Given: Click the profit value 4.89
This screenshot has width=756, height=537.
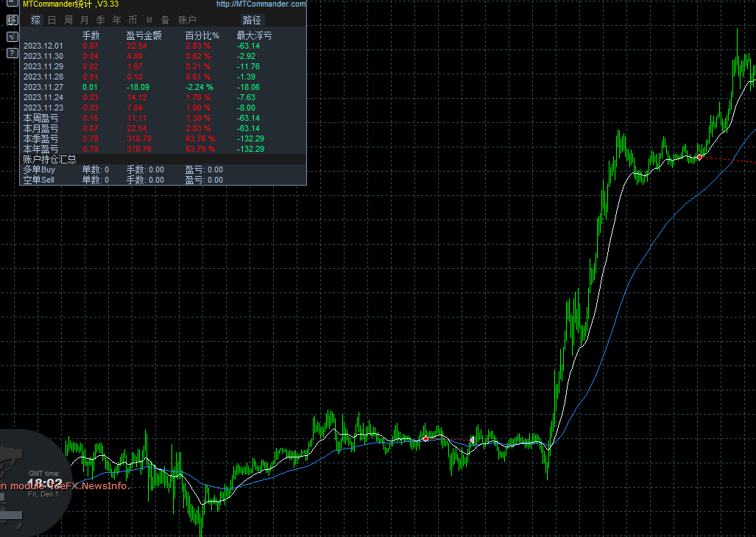Looking at the screenshot, I should pyautogui.click(x=135, y=56).
